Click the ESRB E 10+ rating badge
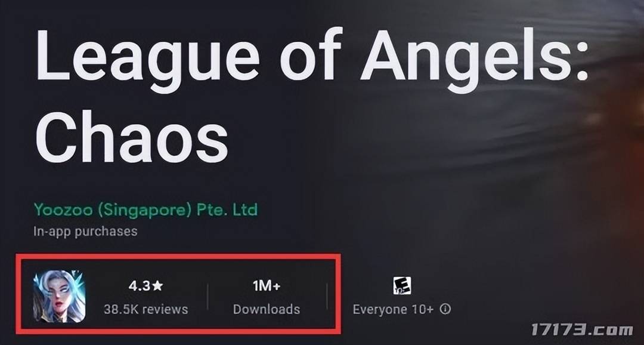This screenshot has width=644, height=345. coord(402,285)
